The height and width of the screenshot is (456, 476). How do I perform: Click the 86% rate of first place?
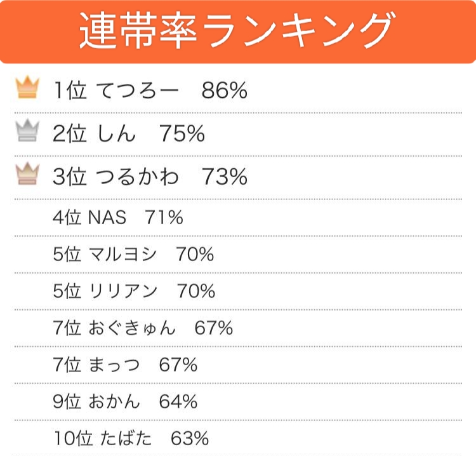click(224, 91)
